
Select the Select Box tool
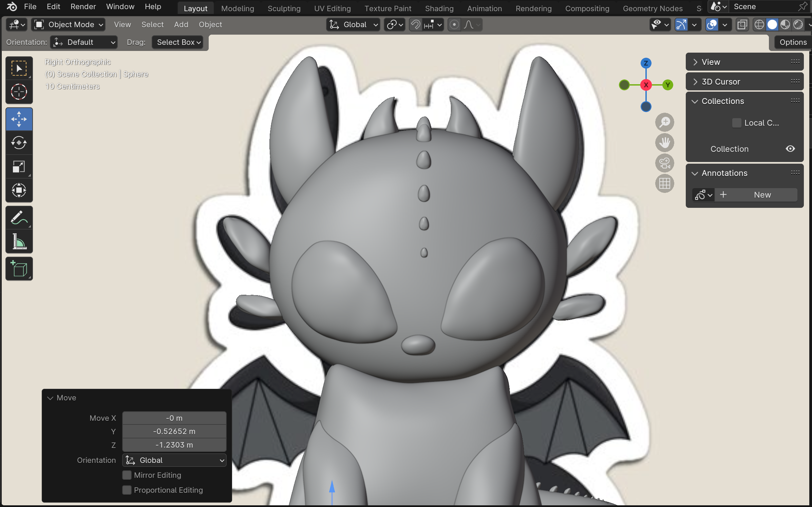coord(19,68)
